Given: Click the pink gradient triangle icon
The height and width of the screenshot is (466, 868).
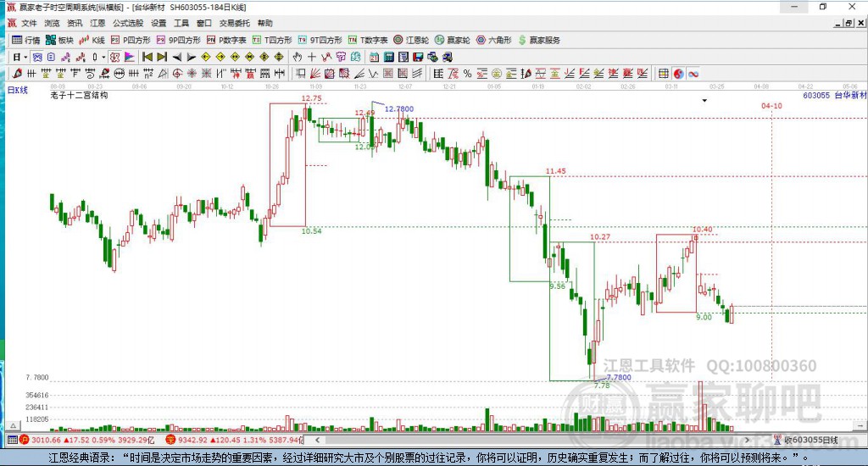Looking at the screenshot, I should click(130, 57).
